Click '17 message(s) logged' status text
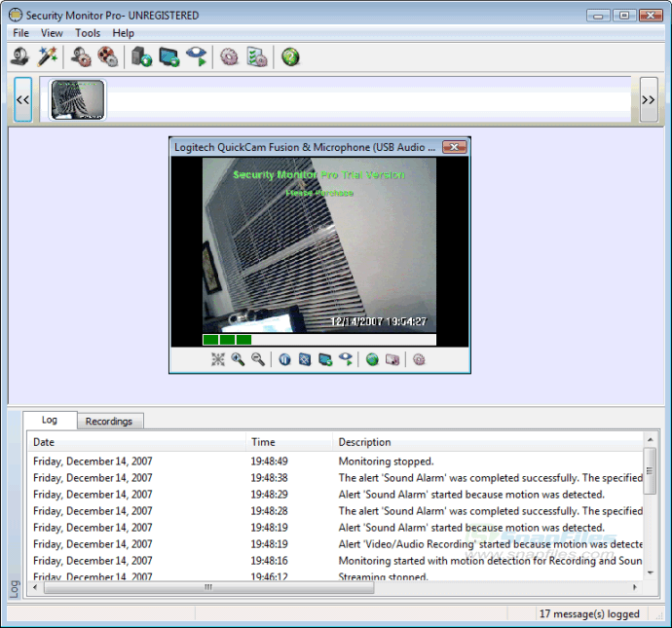Image resolution: width=672 pixels, height=628 pixels. pyautogui.click(x=589, y=613)
